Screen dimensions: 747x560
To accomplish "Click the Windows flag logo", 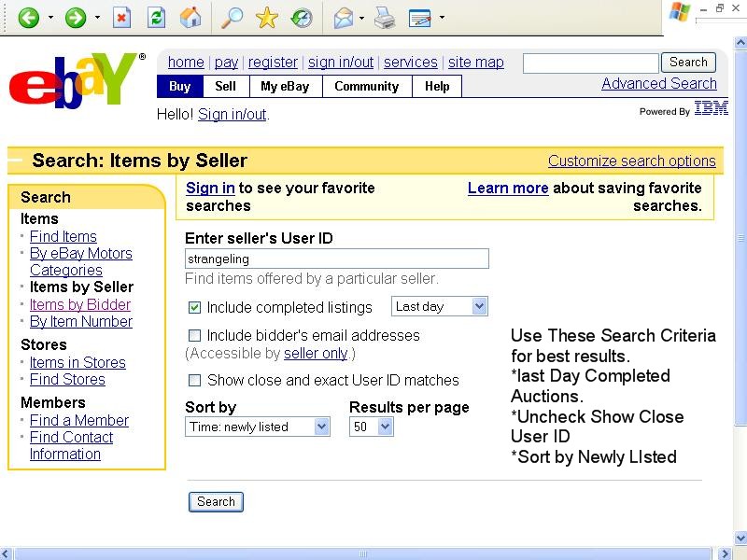I will point(680,11).
